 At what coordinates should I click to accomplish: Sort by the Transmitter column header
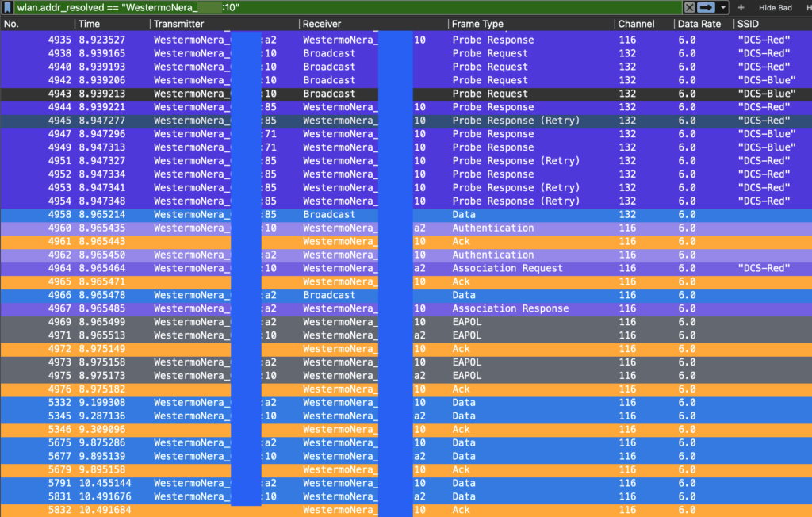point(222,25)
